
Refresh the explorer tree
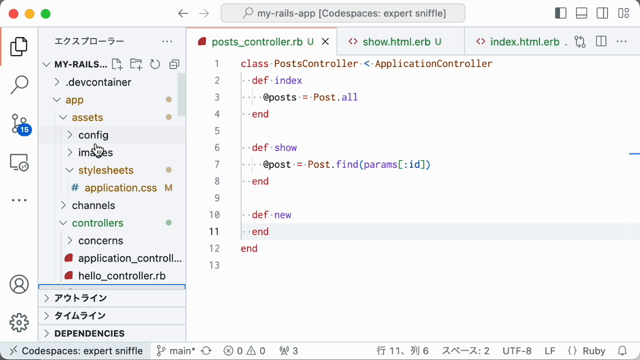tap(155, 64)
